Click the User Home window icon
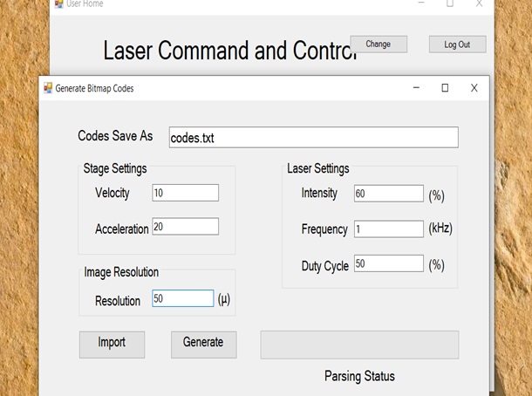This screenshot has height=396, width=532. point(58,4)
